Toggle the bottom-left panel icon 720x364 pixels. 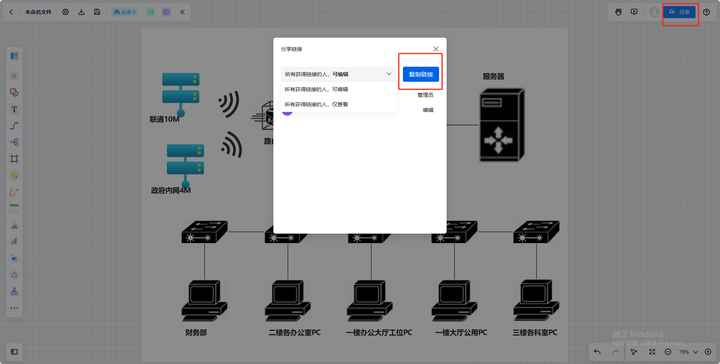tap(14, 352)
